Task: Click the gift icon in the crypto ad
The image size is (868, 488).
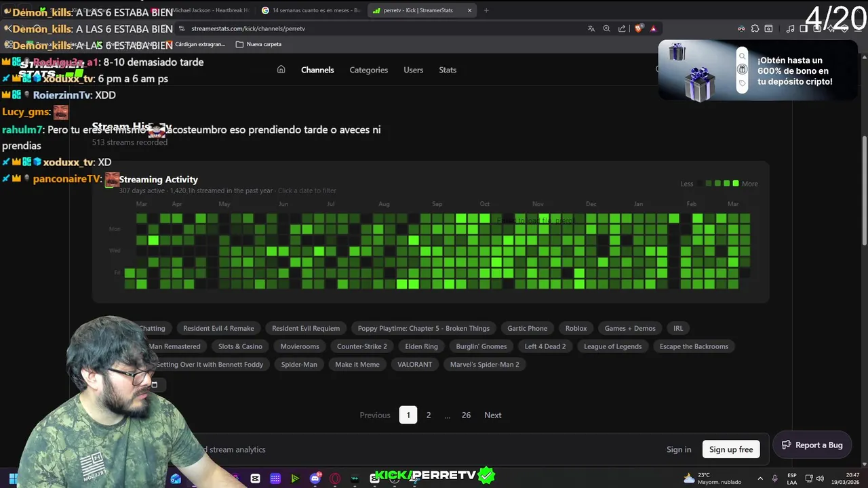Action: point(742,69)
